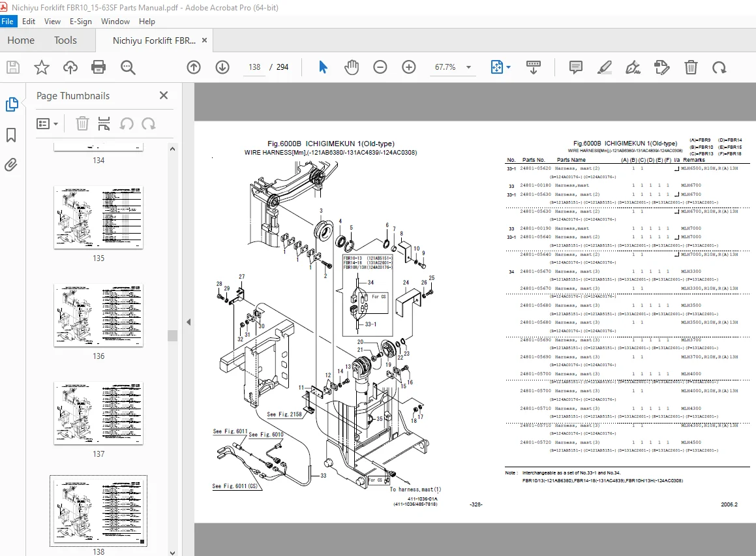The width and height of the screenshot is (756, 556).
Task: Print the document with printer icon
Action: pos(98,67)
